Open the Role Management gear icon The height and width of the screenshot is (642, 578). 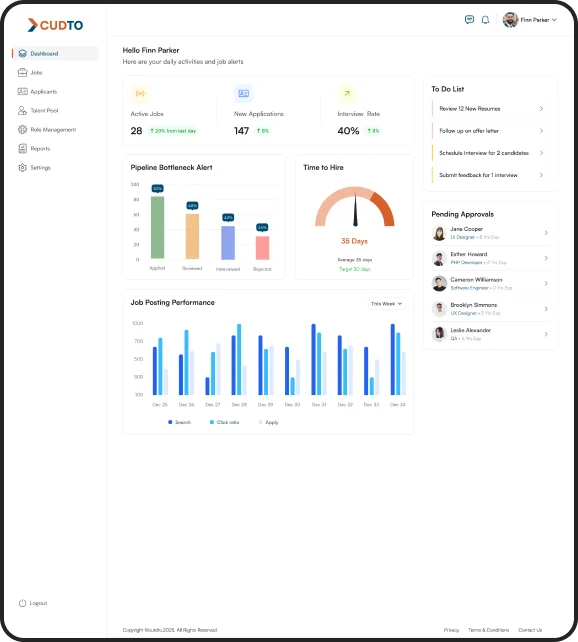[23, 129]
